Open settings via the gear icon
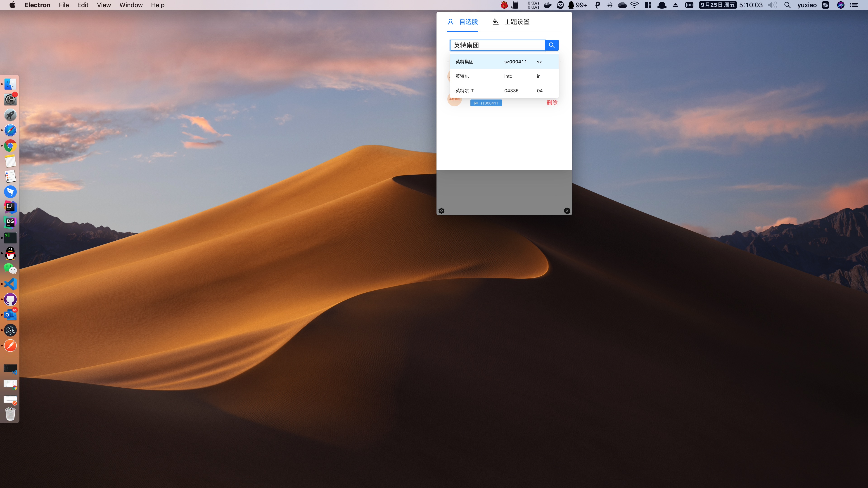 [x=441, y=211]
